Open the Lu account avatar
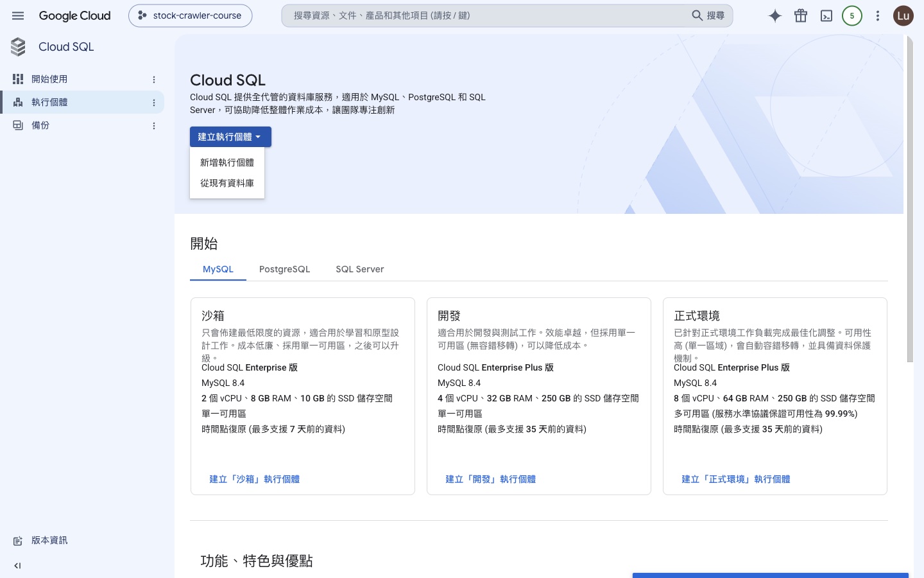This screenshot has height=578, width=924. (903, 15)
